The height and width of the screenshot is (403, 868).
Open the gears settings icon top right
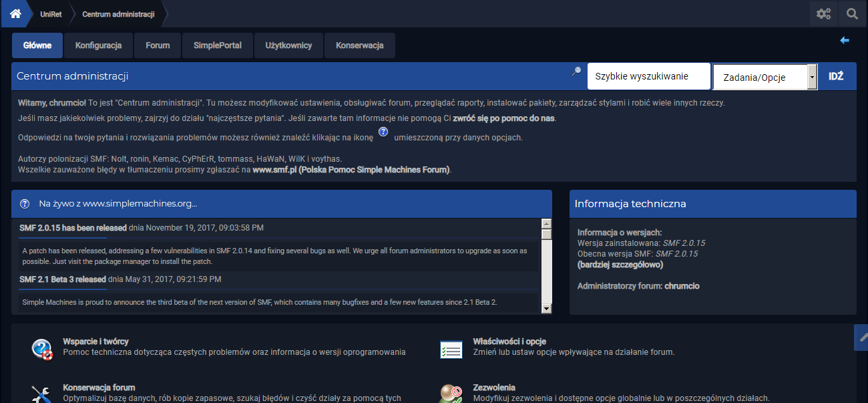[824, 14]
